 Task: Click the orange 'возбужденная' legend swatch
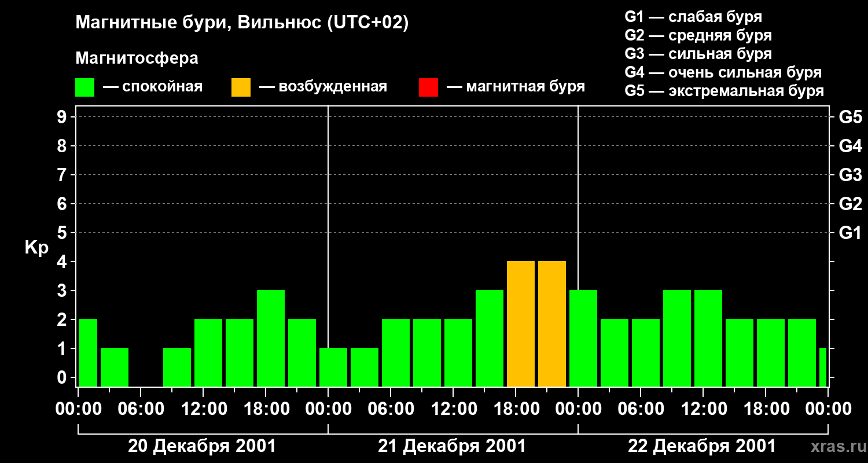point(241,87)
